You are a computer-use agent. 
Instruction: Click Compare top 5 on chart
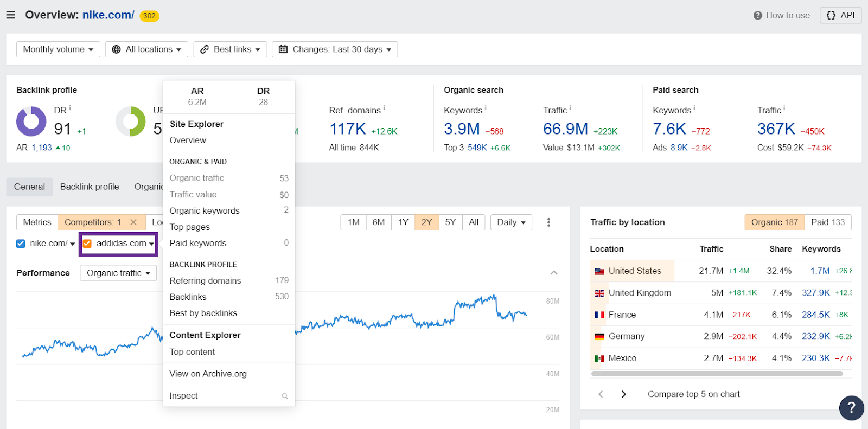click(693, 394)
